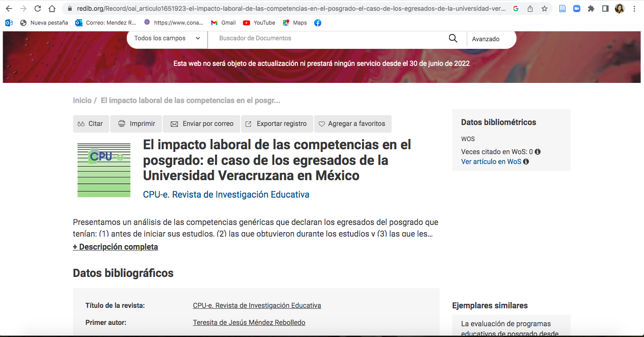Click the article title heading
644x337 pixels.
277,160
